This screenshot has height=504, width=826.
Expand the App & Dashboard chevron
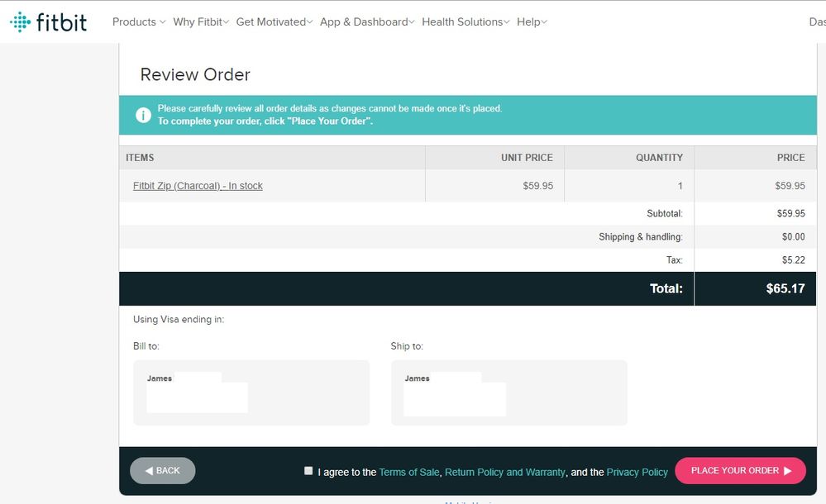coord(412,22)
